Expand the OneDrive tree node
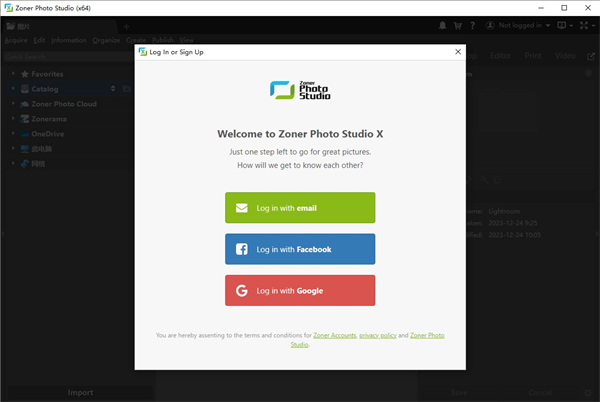This screenshot has width=600, height=402. 13,133
